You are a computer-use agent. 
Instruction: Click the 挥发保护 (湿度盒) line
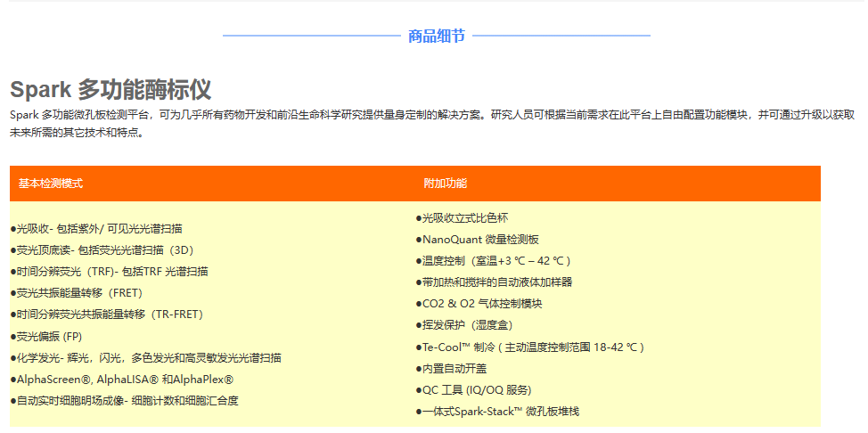(x=464, y=325)
